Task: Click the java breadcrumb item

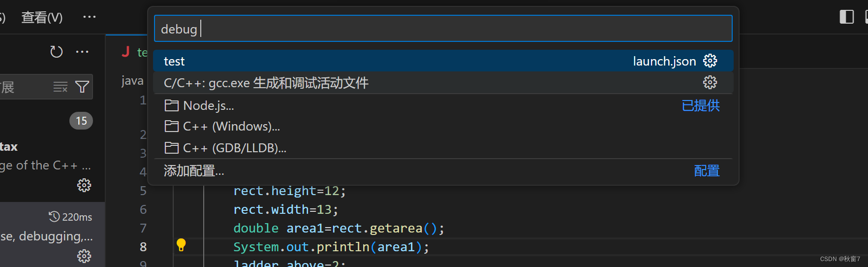Action: click(x=132, y=81)
